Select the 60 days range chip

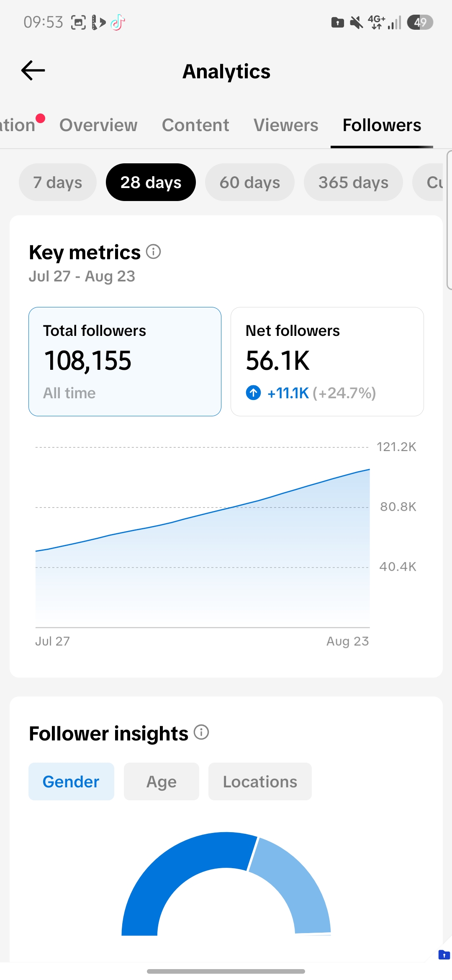[x=250, y=182]
